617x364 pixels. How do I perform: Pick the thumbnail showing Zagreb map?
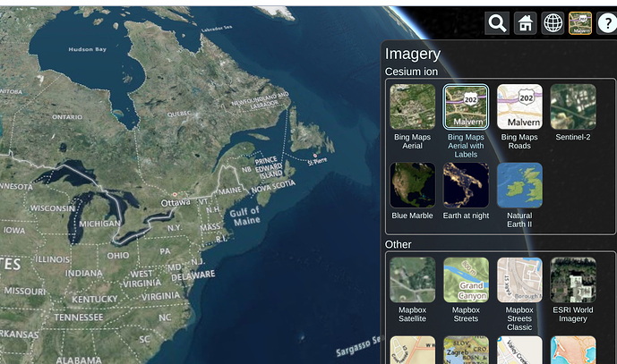(x=466, y=350)
